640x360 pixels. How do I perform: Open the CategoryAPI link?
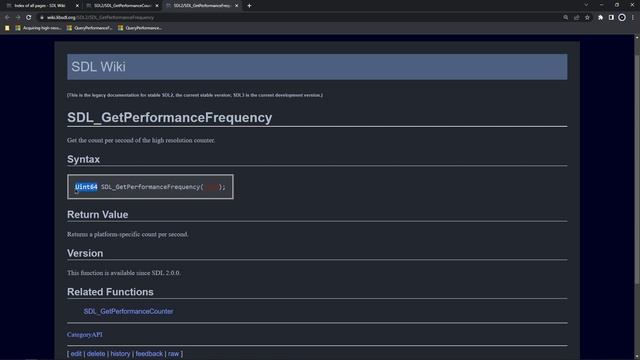(85, 335)
